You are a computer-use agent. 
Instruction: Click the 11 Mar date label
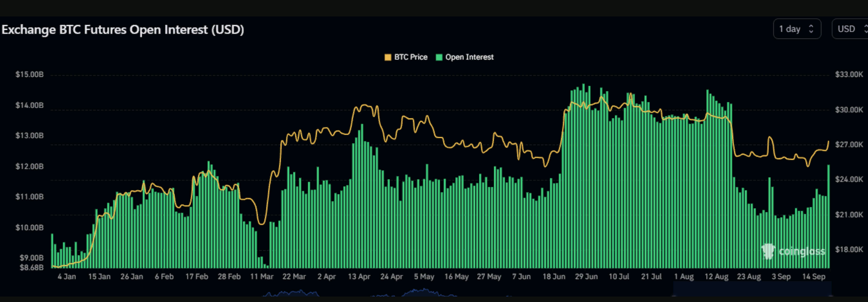tap(261, 277)
